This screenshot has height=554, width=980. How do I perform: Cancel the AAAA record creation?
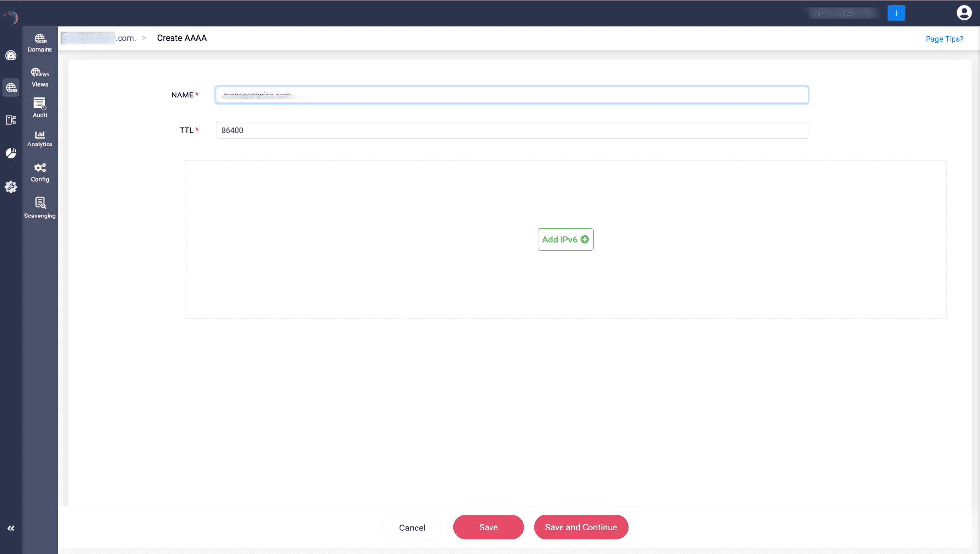412,528
